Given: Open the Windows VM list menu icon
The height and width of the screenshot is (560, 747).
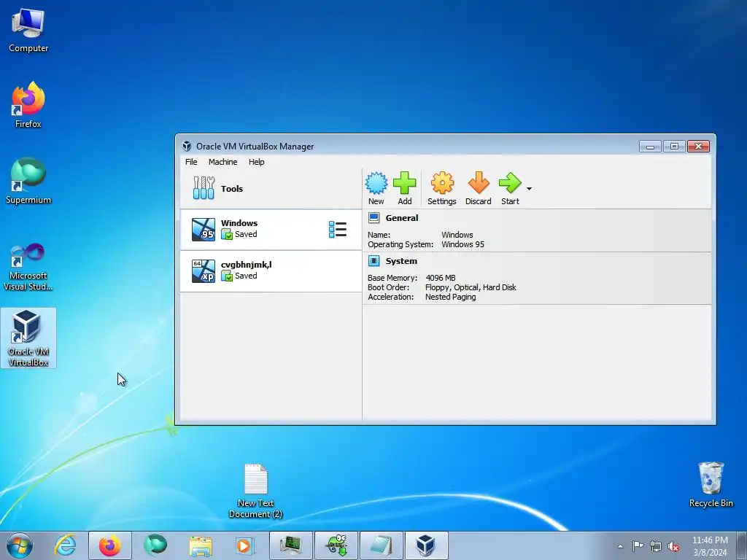Looking at the screenshot, I should [x=337, y=230].
